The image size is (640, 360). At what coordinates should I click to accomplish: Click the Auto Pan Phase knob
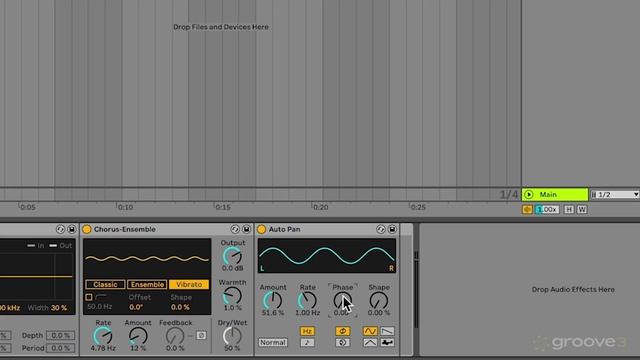342,300
